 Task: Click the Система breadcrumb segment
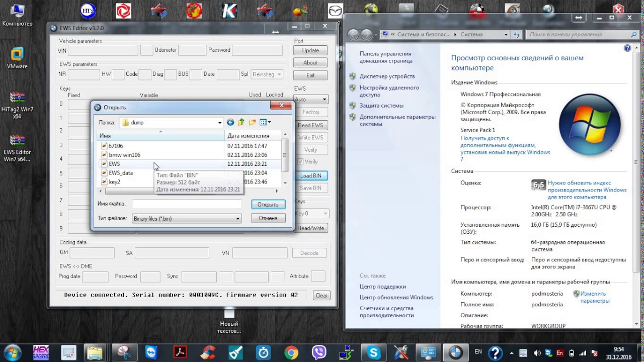tap(471, 35)
